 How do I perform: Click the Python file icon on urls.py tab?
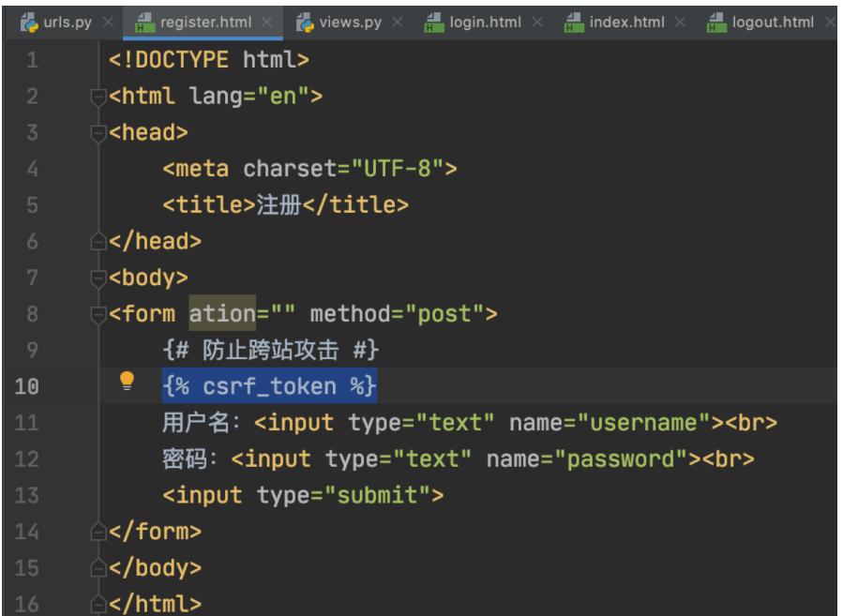(29, 22)
